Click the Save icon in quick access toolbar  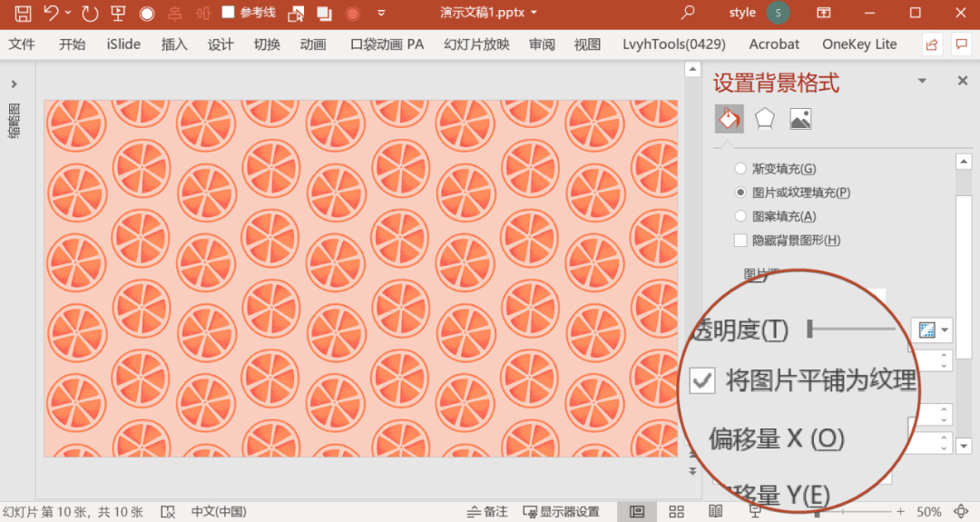coord(23,13)
